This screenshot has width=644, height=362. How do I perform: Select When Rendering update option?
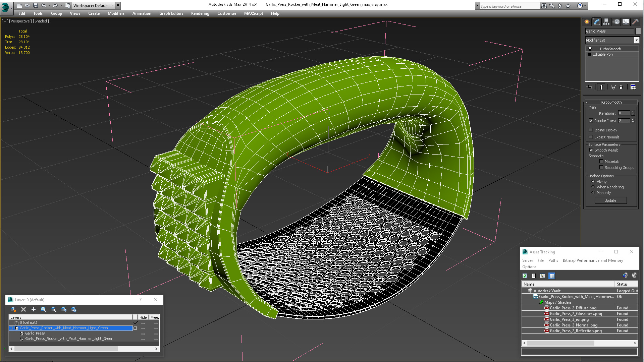pos(593,187)
